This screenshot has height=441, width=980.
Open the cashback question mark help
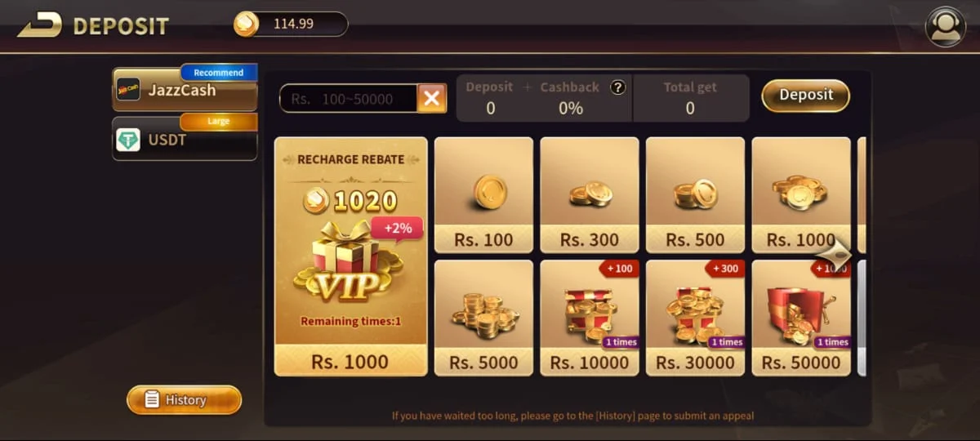(618, 87)
